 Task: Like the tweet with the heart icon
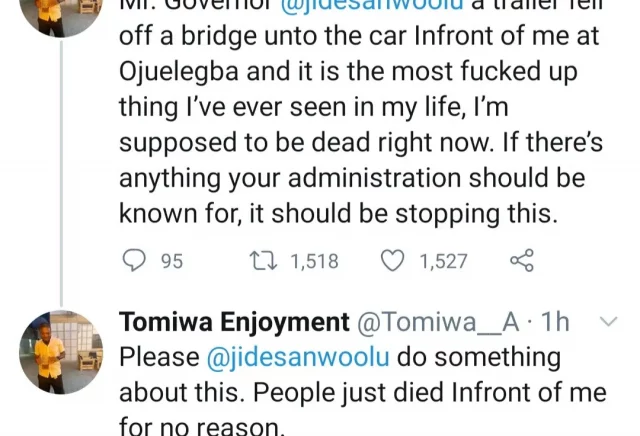(395, 262)
